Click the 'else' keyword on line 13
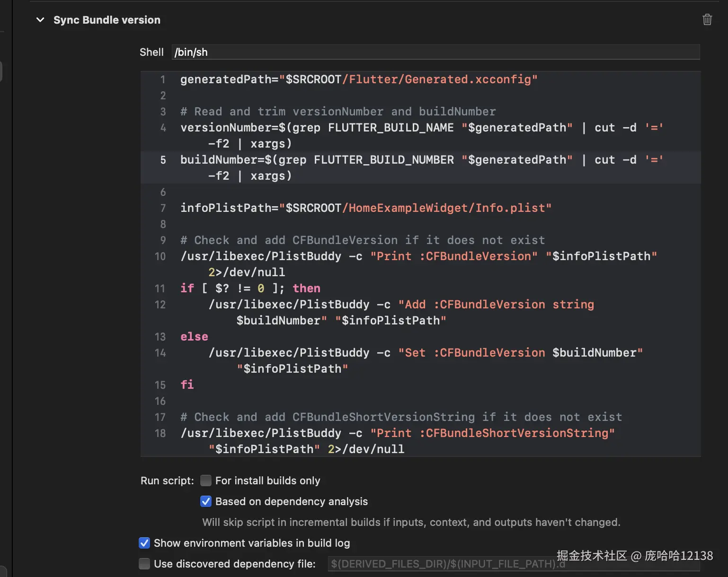Screen dimensions: 728x577 [x=194, y=336]
